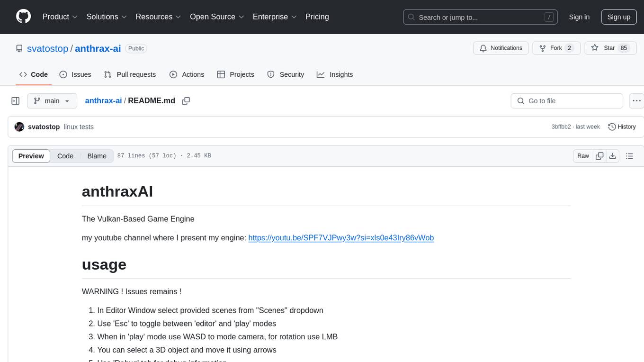Open the linux tests commit message
644x362 pixels.
[79, 127]
